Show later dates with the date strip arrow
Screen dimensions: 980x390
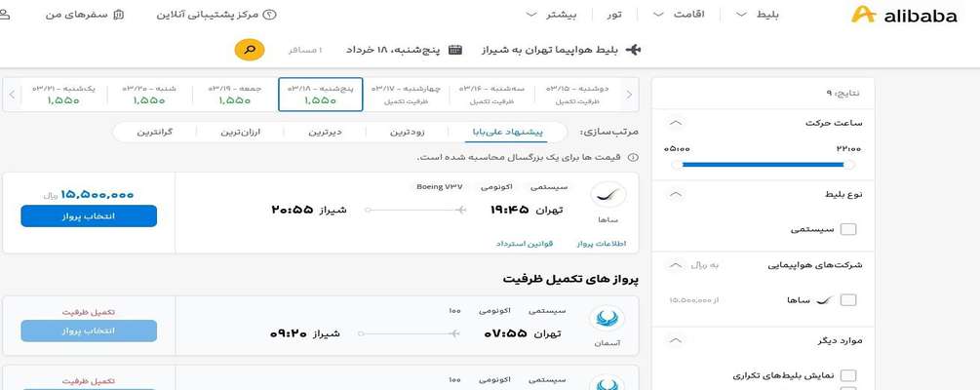[x=12, y=95]
